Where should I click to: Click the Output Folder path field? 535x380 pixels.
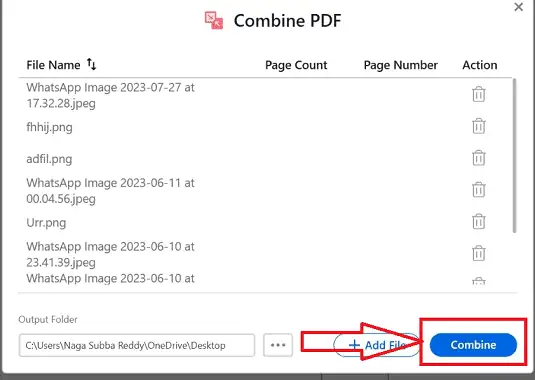click(x=137, y=345)
